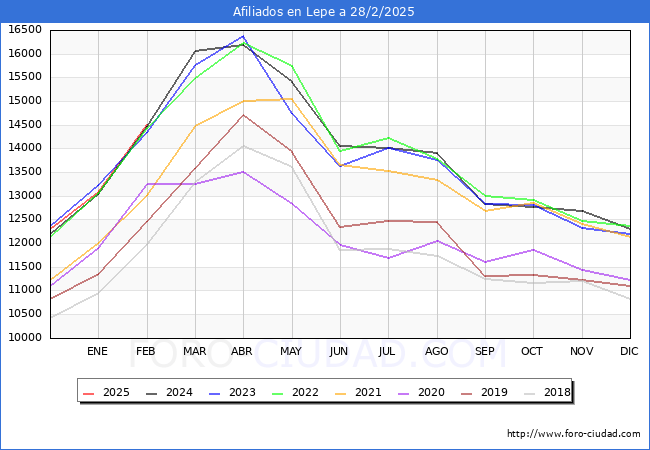Click the 14500 y-axis value
This screenshot has height=450, width=650.
[x=25, y=125]
